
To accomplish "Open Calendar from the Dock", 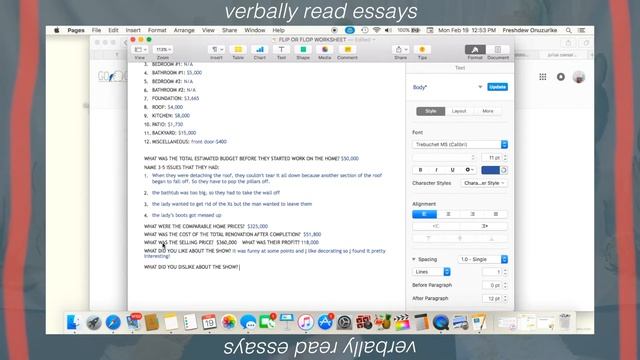I will tap(209, 322).
